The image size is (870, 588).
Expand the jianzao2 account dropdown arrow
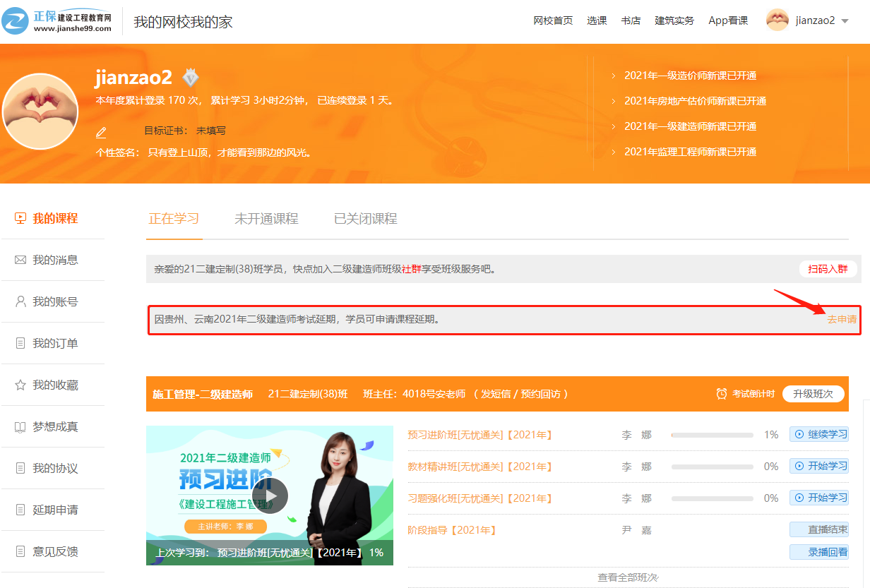(845, 21)
